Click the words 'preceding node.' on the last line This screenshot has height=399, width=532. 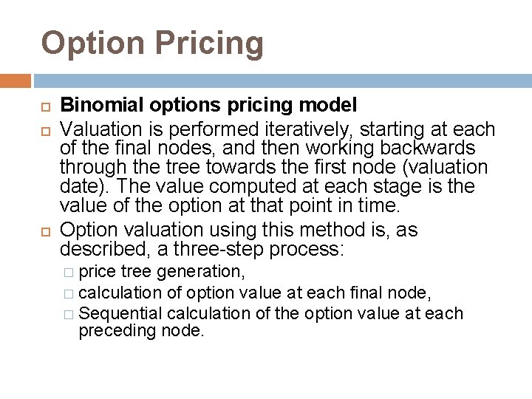(141, 332)
